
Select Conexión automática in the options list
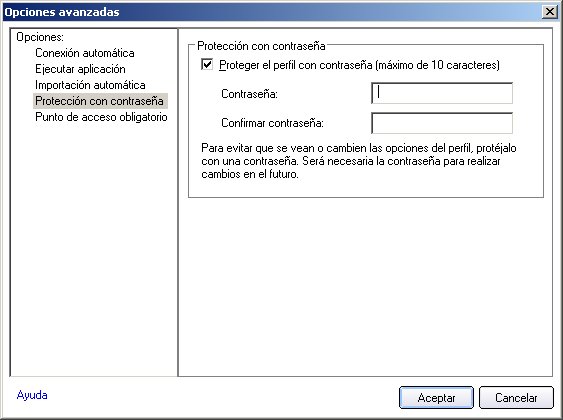(85, 53)
